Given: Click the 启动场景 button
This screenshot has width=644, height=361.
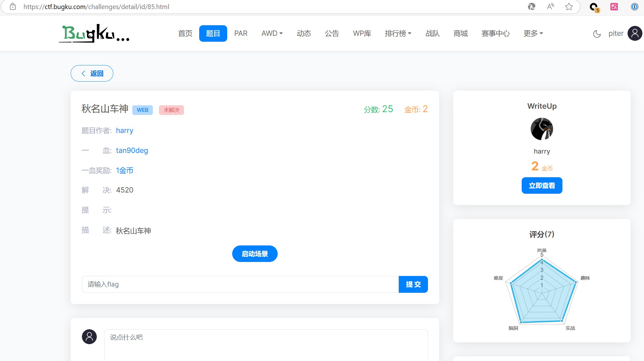Looking at the screenshot, I should click(x=255, y=254).
